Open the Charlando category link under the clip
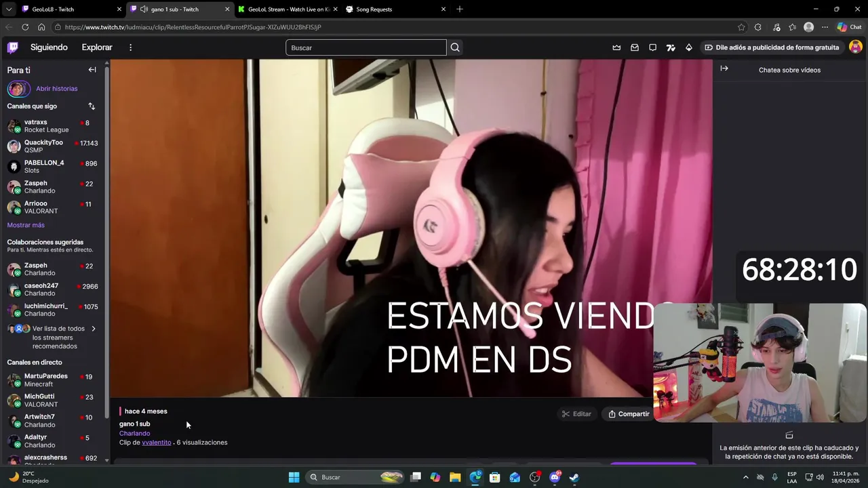The height and width of the screenshot is (488, 868). click(x=134, y=434)
